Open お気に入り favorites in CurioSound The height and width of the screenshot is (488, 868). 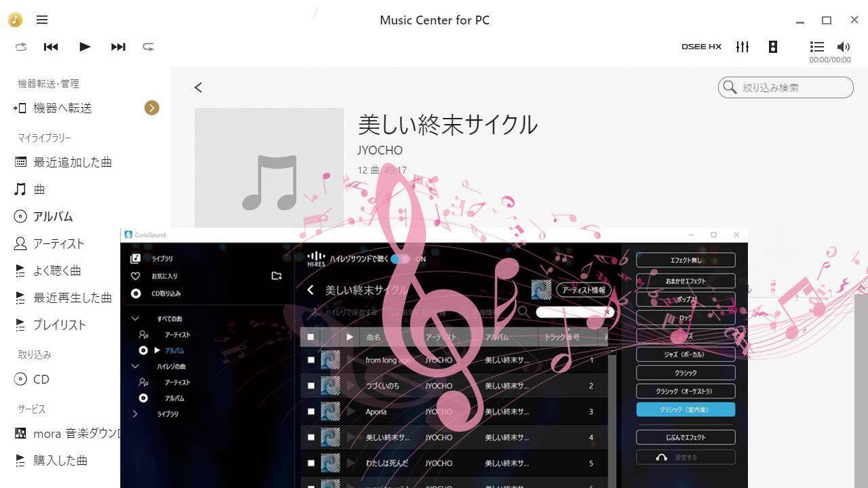[x=164, y=276]
